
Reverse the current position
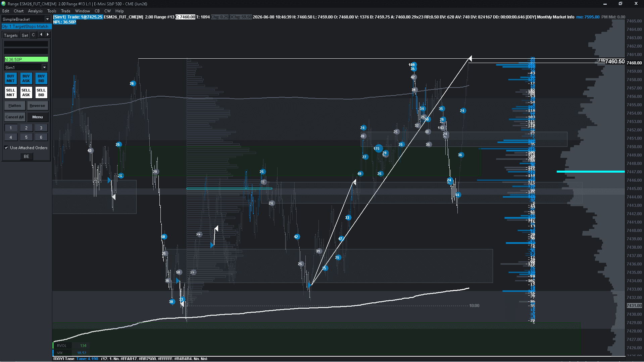coord(37,106)
